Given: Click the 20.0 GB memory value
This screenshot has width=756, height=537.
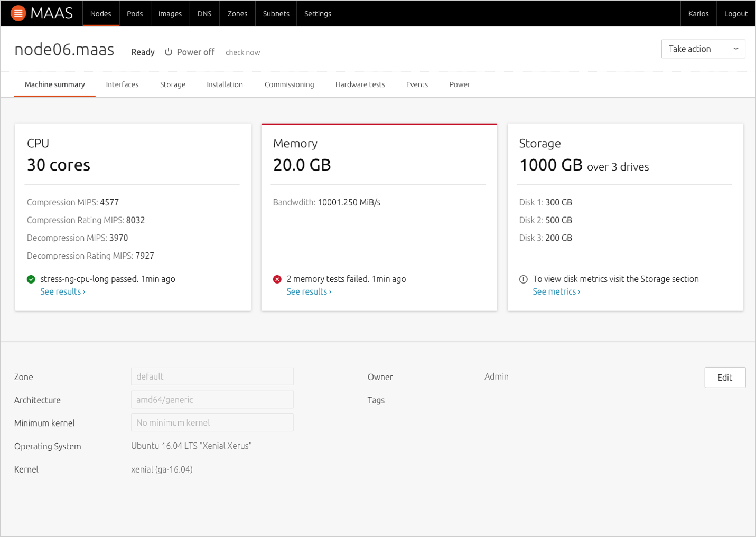Looking at the screenshot, I should click(302, 165).
